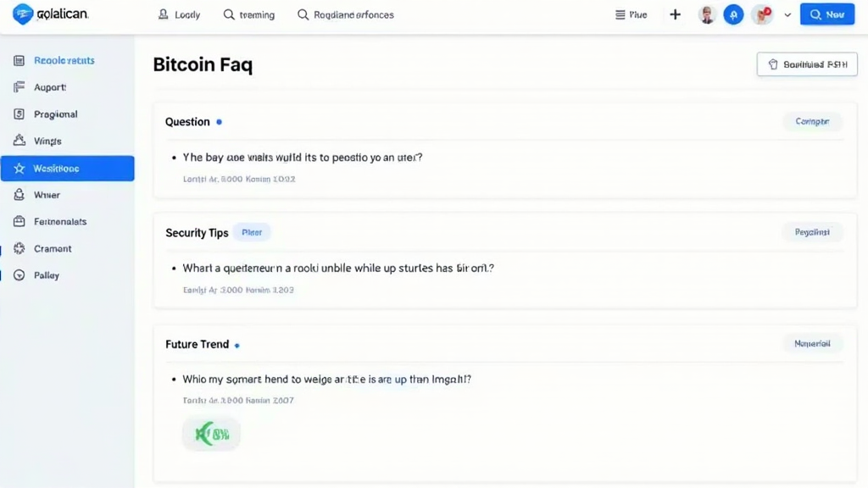Click the outlined button beside Bitcoin Faq title
The height and width of the screenshot is (488, 868).
(806, 64)
